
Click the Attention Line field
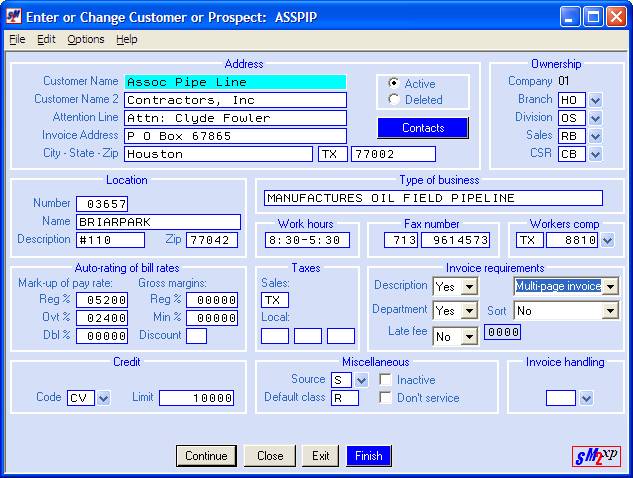[235, 118]
